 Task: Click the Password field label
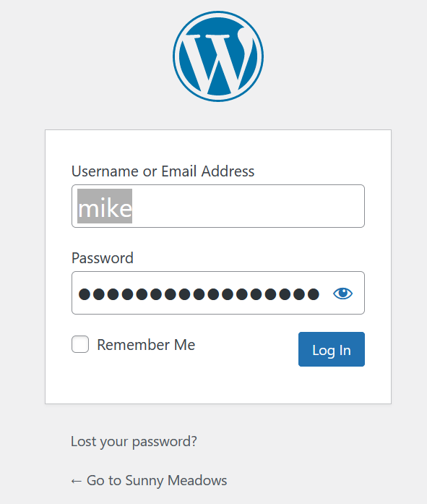[103, 258]
